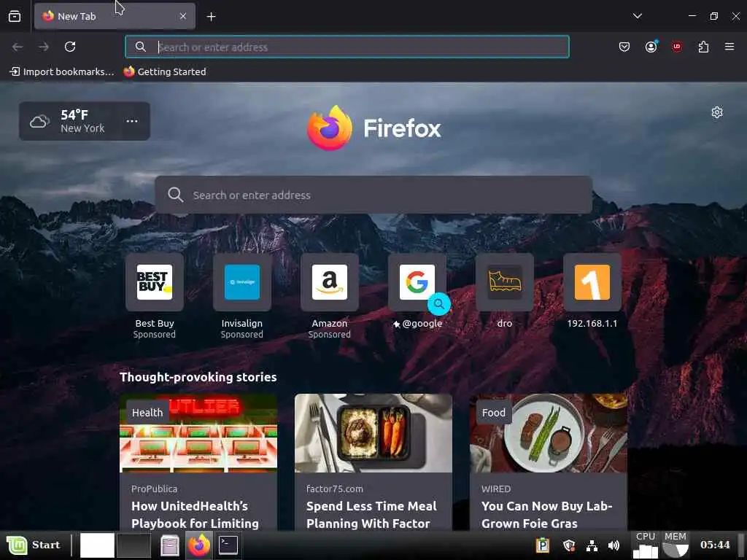
Task: Open a new tab with plus button
Action: [211, 17]
